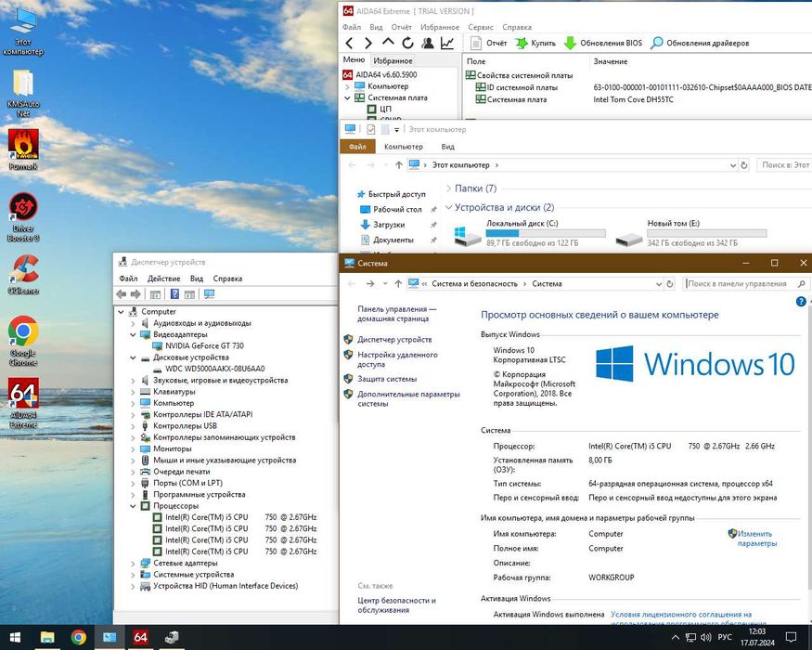Image resolution: width=812 pixels, height=650 pixels.
Task: Open Сервис menu in AIDA64
Action: tap(481, 27)
